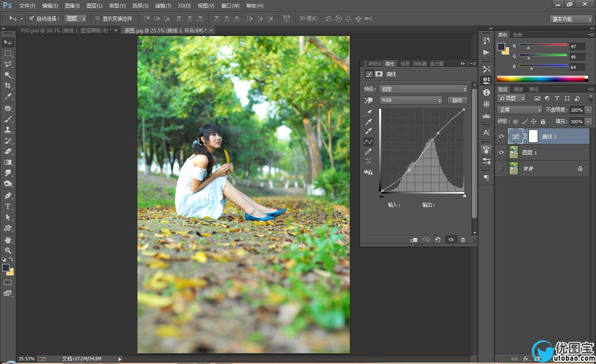This screenshot has height=364, width=596.
Task: Open the Auto-Select 图层 dropdown
Action: (x=75, y=19)
